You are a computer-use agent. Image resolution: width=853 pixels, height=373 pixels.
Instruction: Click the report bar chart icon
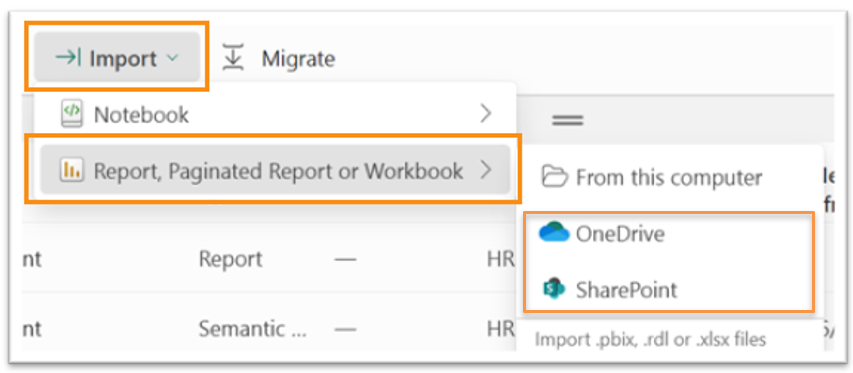[72, 171]
